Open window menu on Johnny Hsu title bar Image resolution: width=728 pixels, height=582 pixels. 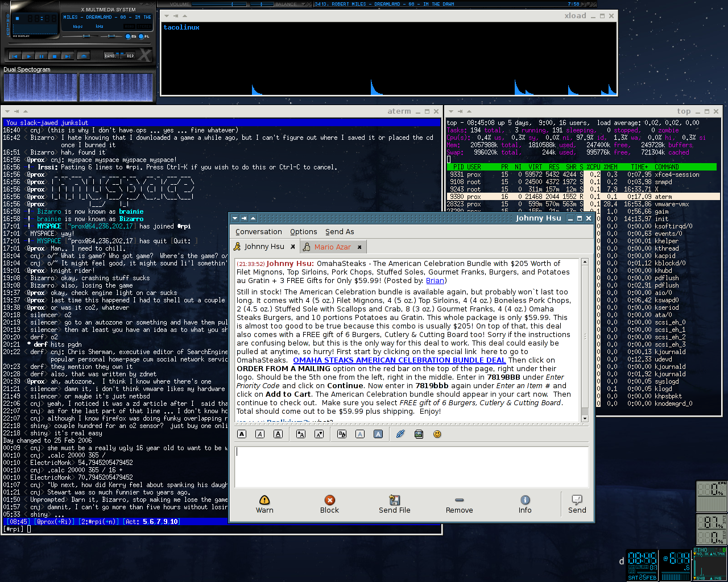[x=235, y=218]
